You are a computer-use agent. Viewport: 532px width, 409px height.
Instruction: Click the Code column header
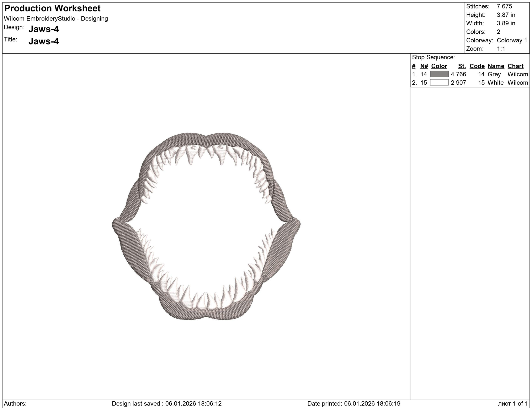tap(477, 66)
